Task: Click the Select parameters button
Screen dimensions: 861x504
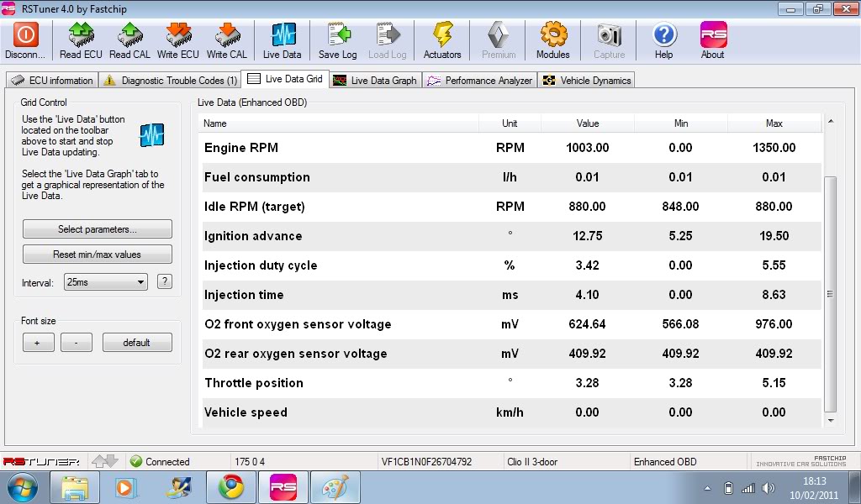Action: tap(97, 229)
